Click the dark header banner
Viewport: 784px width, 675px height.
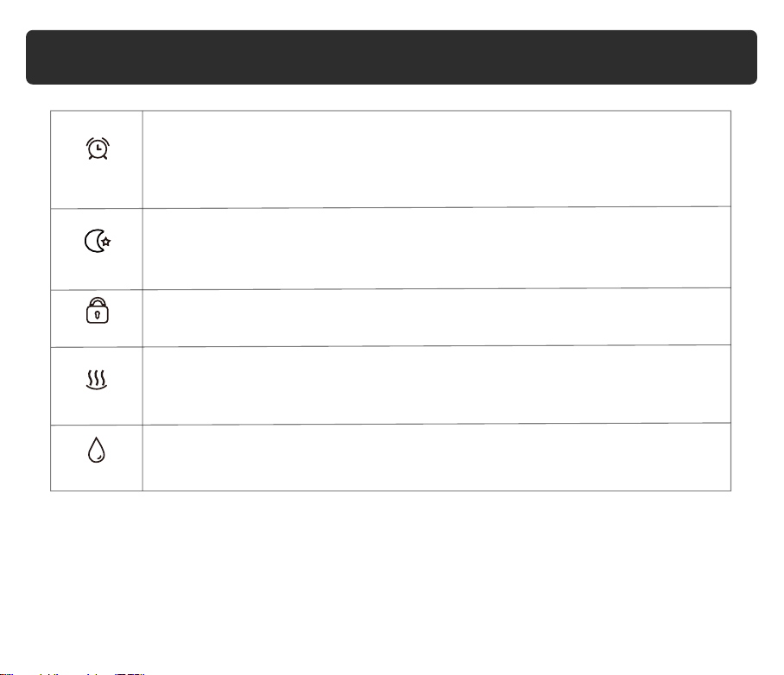tap(391, 57)
